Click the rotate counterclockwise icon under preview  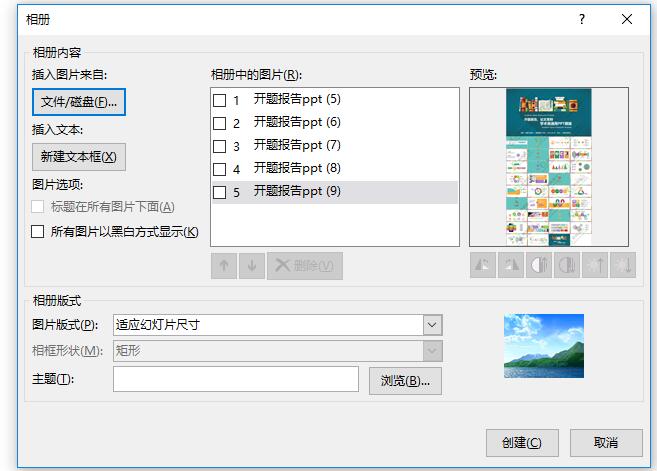483,265
